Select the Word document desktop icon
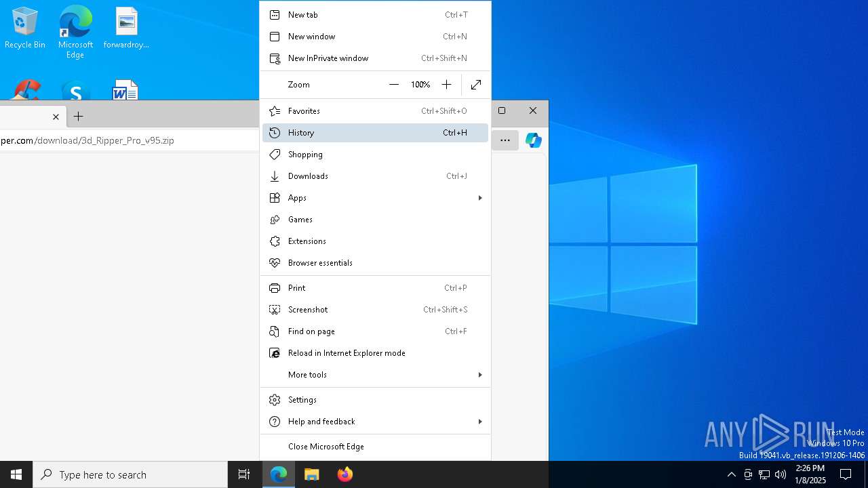 [x=125, y=91]
